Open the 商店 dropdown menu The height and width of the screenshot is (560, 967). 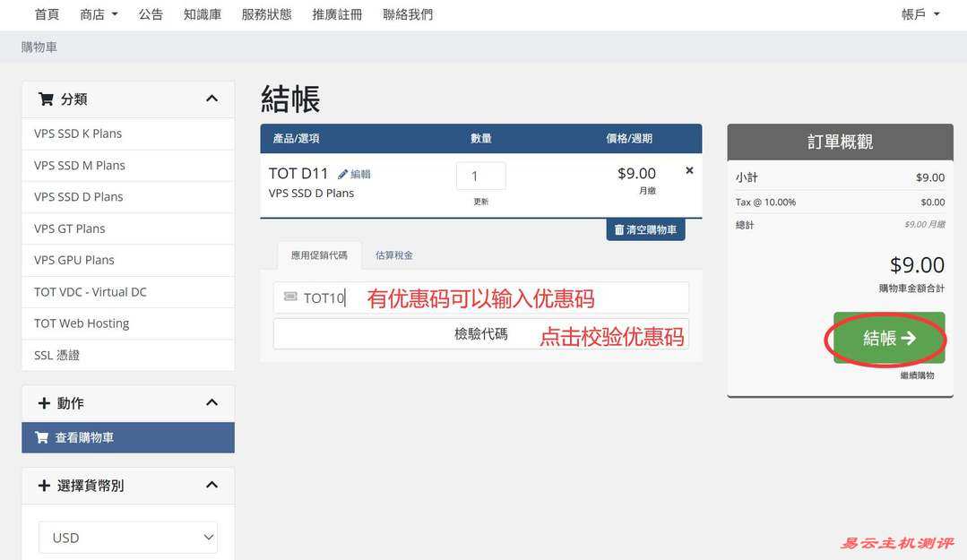click(95, 13)
